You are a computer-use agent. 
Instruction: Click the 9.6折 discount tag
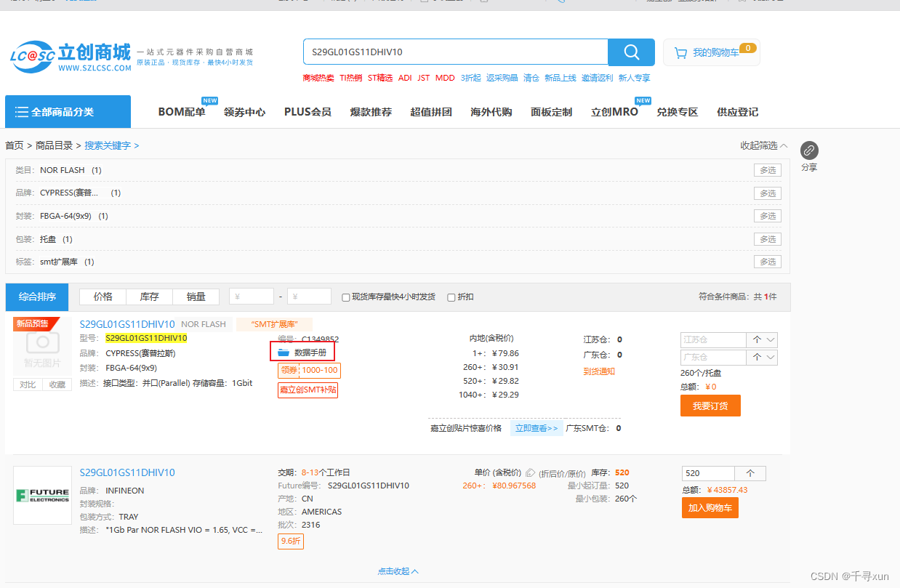coord(291,541)
